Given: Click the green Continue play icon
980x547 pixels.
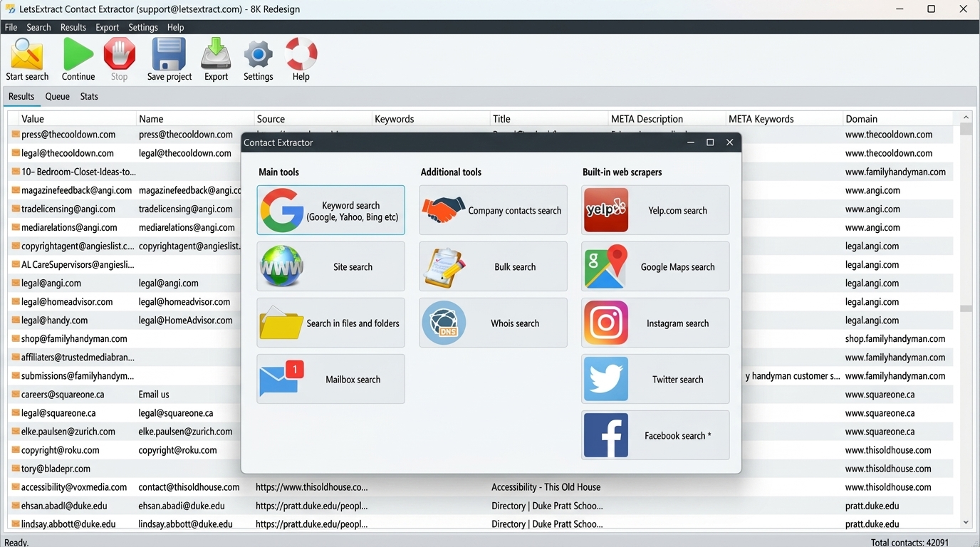Looking at the screenshot, I should [x=78, y=55].
